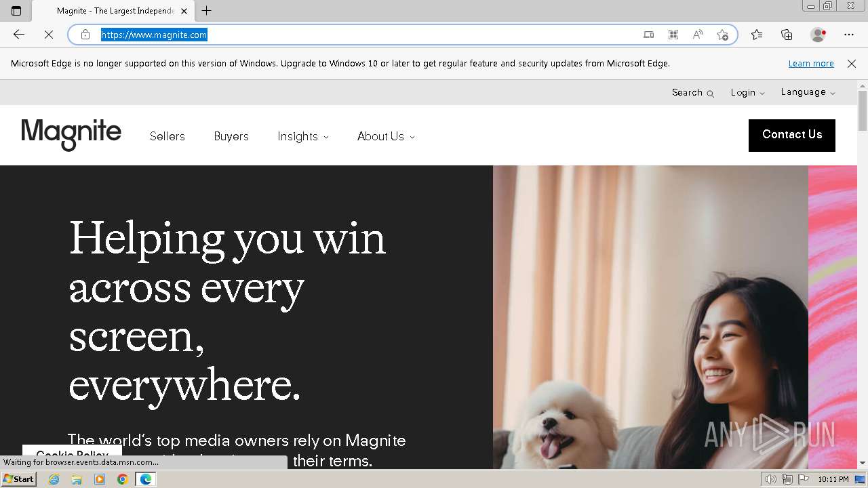Launch Google Chrome from taskbar
The height and width of the screenshot is (488, 868).
pyautogui.click(x=122, y=479)
